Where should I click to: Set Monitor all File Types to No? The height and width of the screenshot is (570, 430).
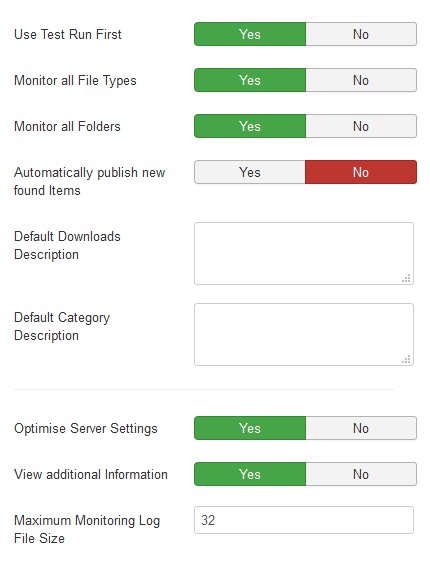(361, 80)
